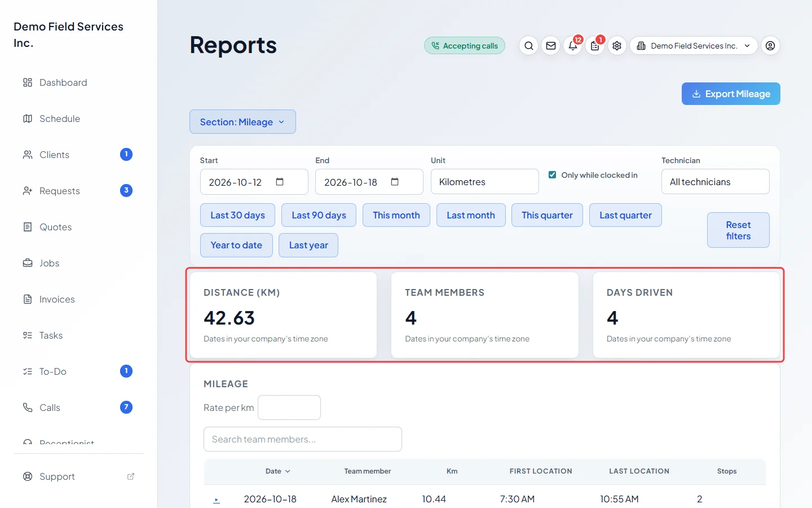Screen dimensions: 812x508
Task: Apply the Last month filter
Action: click(471, 215)
